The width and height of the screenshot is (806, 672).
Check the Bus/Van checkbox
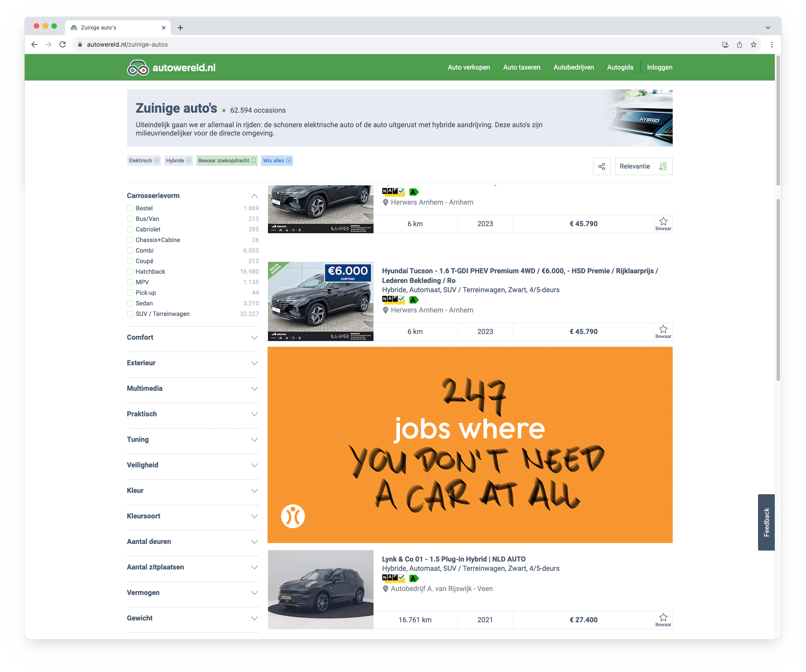tap(130, 219)
